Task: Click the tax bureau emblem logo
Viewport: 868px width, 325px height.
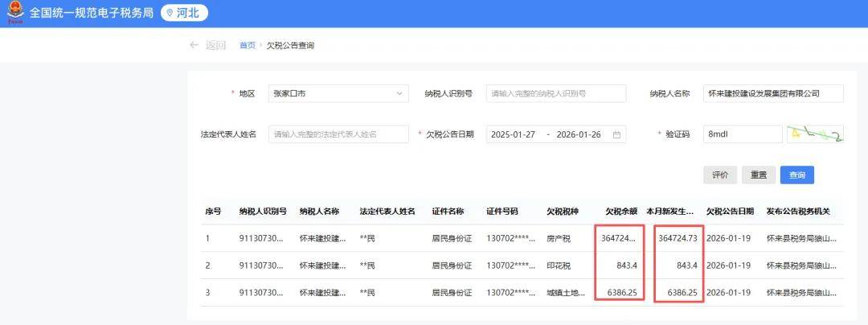Action: coord(14,14)
